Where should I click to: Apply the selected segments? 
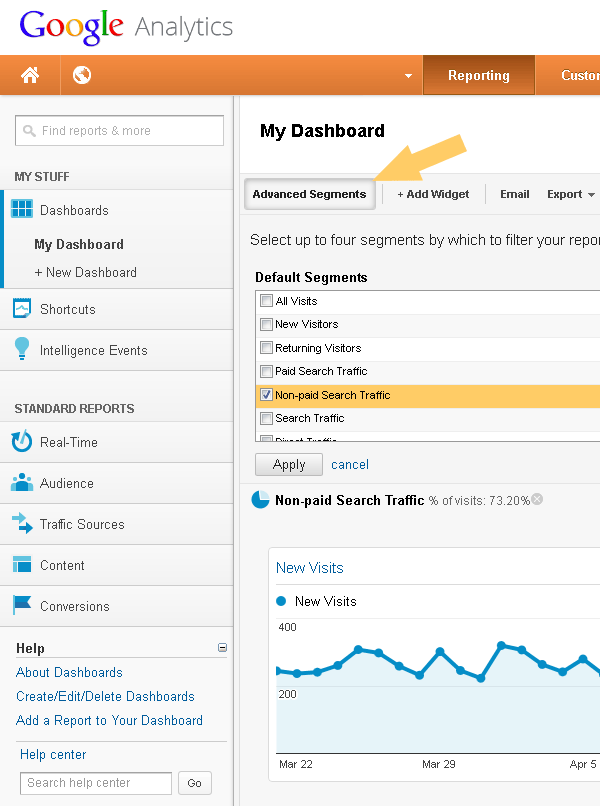tap(289, 465)
